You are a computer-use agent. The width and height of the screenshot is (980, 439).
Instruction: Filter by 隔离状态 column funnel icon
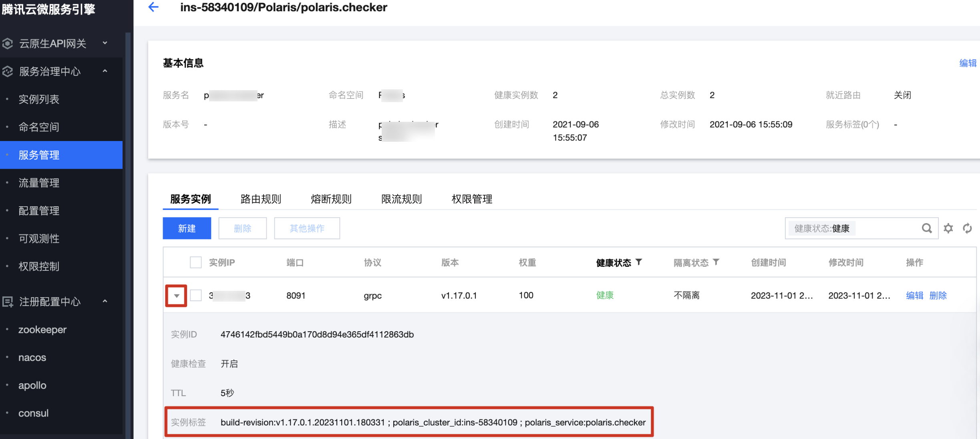pyautogui.click(x=716, y=262)
